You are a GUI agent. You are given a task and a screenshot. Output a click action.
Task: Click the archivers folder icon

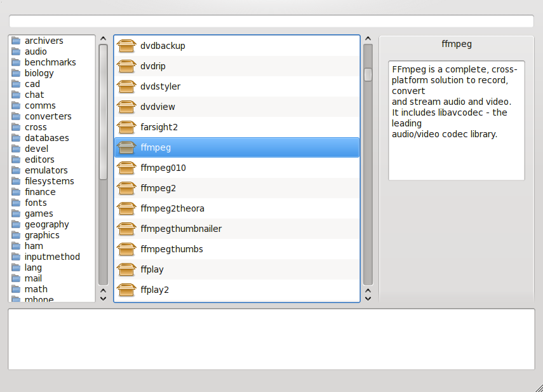pyautogui.click(x=16, y=41)
